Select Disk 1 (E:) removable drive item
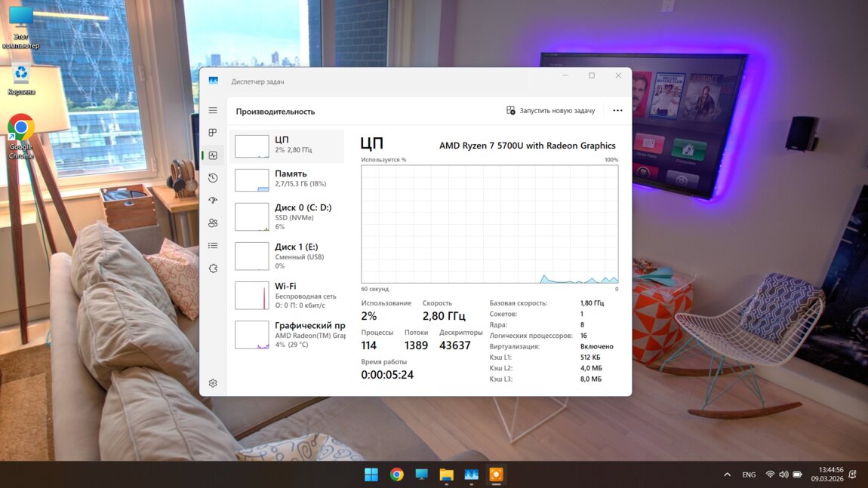This screenshot has width=868, height=488. pyautogui.click(x=287, y=256)
